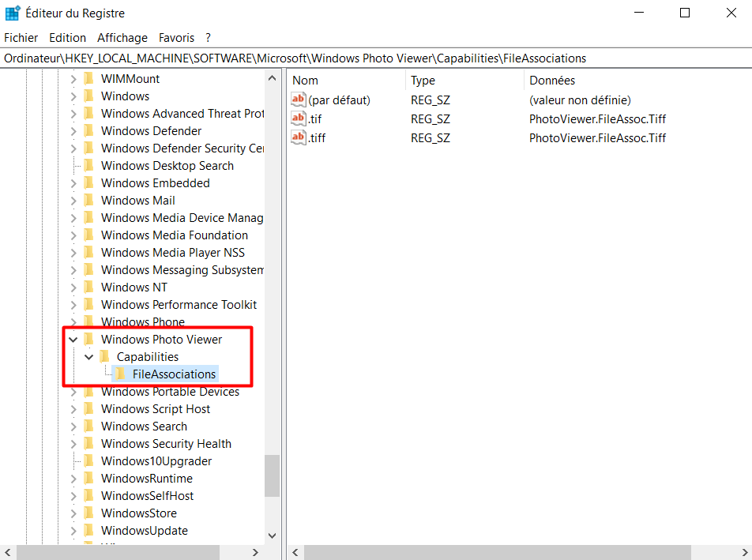
Task: Expand the WIMMount key
Action: [x=73, y=79]
